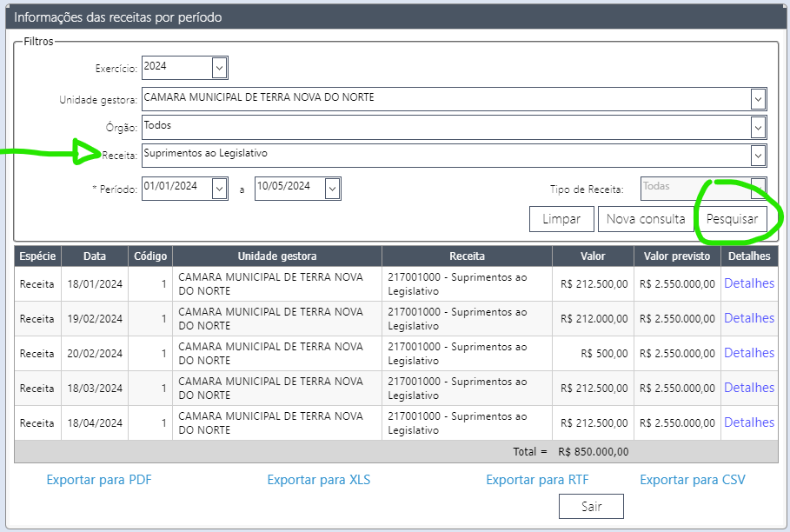Click the Período start date field

176,188
